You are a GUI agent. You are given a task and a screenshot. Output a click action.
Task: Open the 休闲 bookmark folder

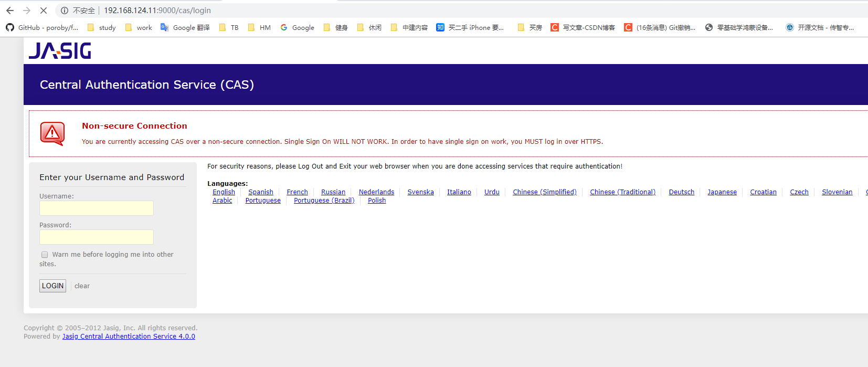[369, 27]
